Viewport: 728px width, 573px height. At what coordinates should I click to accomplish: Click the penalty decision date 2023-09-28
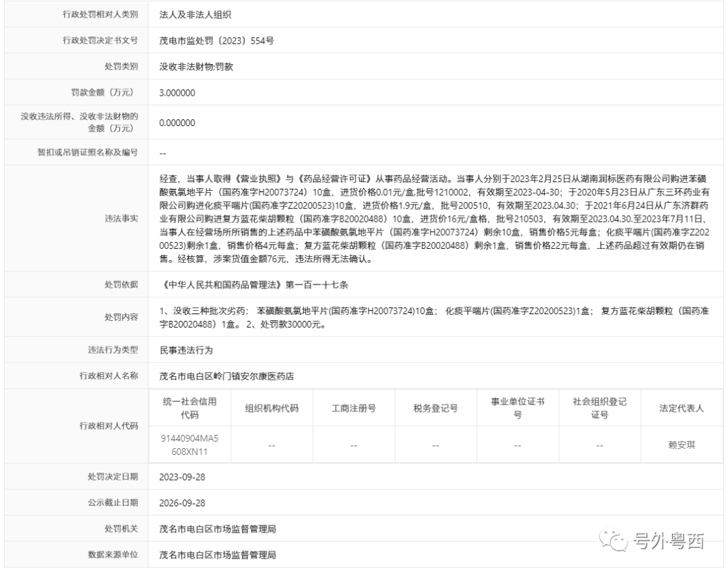click(x=181, y=477)
